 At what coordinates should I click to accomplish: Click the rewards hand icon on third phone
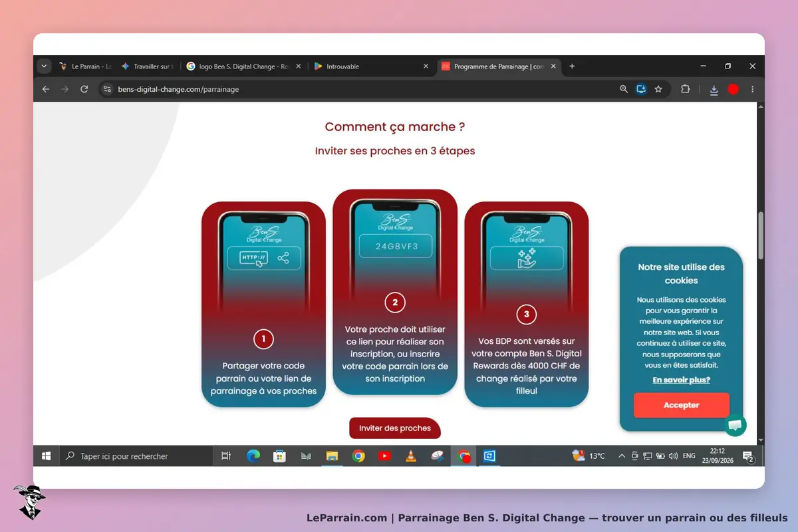coord(527,258)
